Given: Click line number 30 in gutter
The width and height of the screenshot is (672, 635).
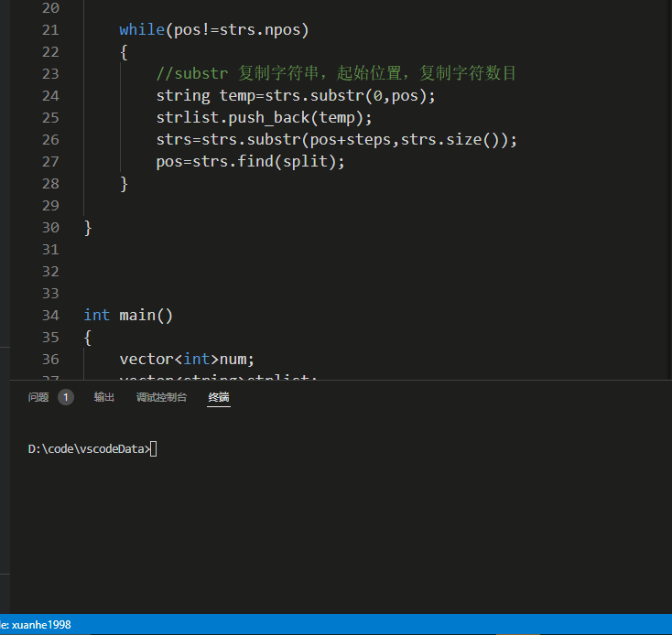Looking at the screenshot, I should tap(50, 228).
